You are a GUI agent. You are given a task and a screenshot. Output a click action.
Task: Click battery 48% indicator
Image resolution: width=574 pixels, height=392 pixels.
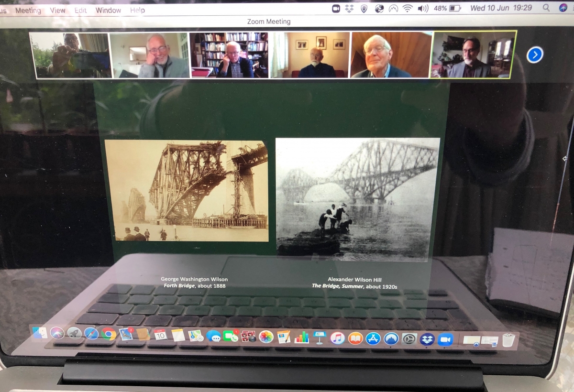pyautogui.click(x=447, y=8)
